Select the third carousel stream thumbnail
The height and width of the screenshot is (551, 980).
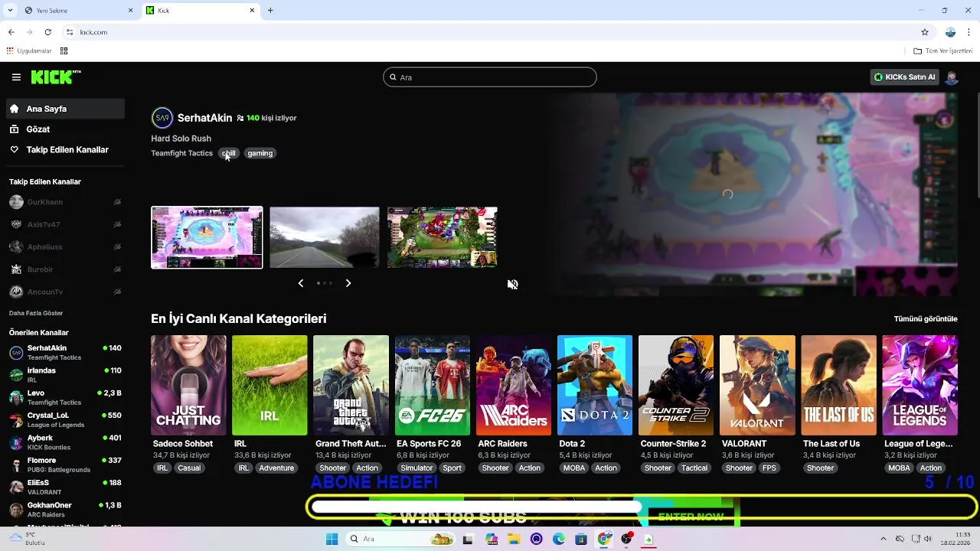[442, 237]
